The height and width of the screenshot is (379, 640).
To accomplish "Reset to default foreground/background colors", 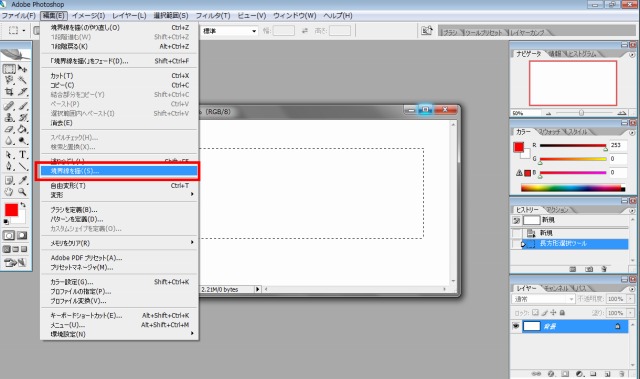I will [x=6, y=222].
